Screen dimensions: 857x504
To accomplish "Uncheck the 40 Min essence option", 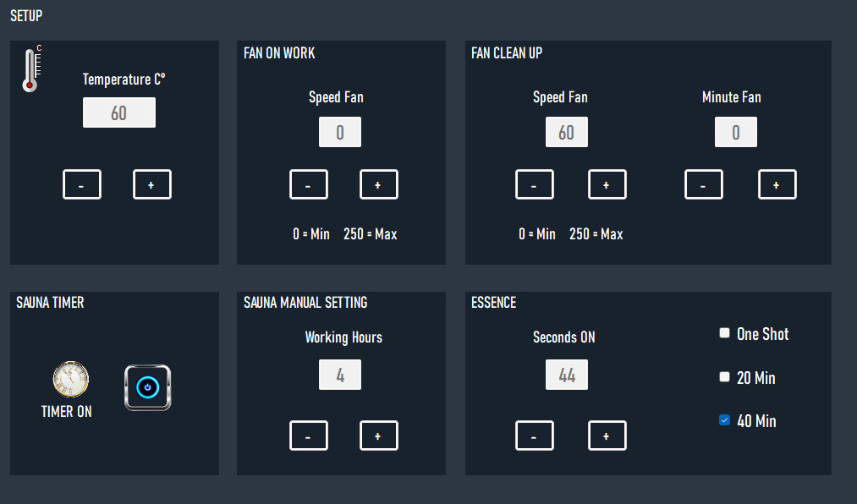I will coord(724,420).
